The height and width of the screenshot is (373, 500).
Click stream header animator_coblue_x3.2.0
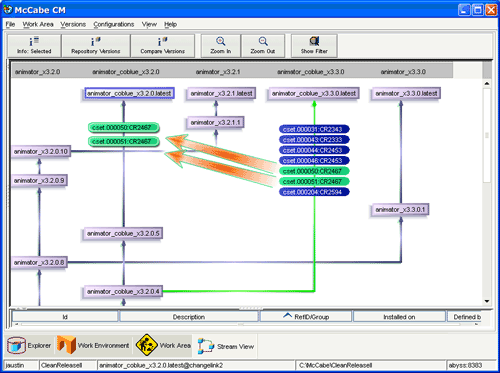(x=126, y=72)
